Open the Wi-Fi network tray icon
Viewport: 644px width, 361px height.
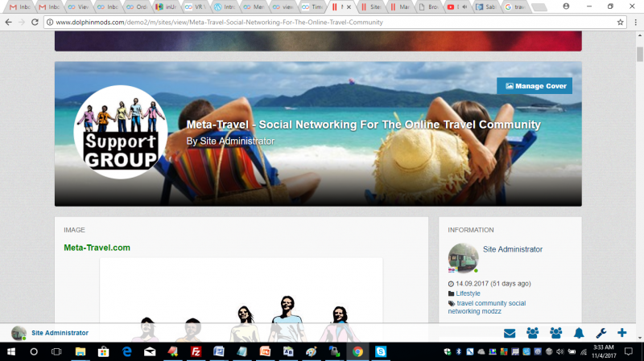(583, 351)
